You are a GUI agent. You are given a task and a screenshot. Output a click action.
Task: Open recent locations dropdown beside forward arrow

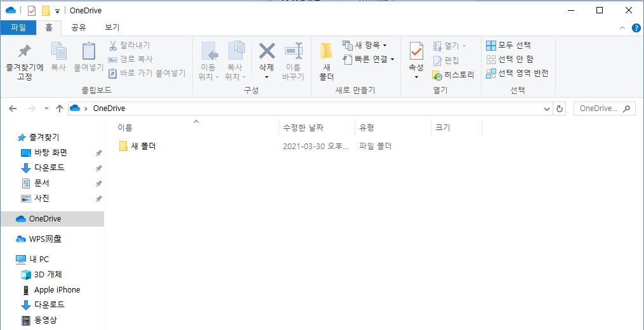click(46, 109)
